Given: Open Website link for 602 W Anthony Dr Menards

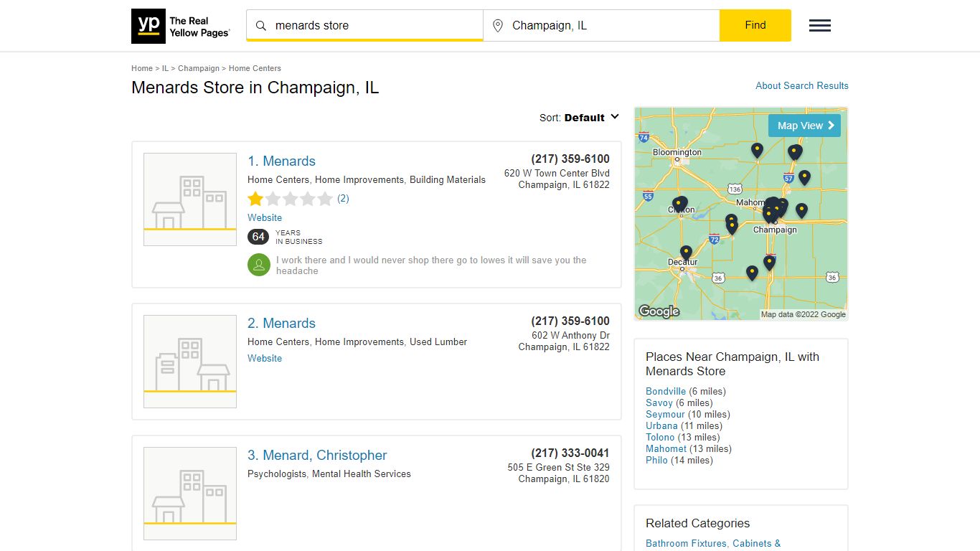Looking at the screenshot, I should pyautogui.click(x=265, y=358).
